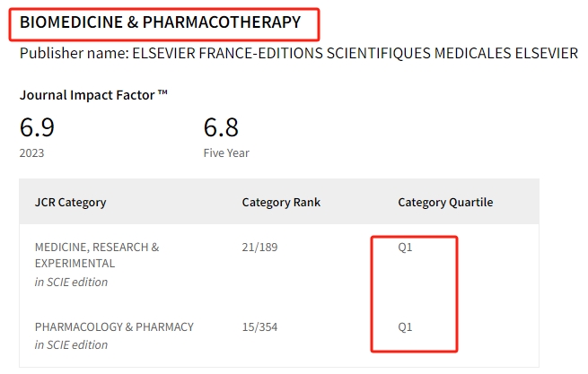Click the 6.8 five-year impact factor
This screenshot has height=374, width=588.
click(x=221, y=127)
